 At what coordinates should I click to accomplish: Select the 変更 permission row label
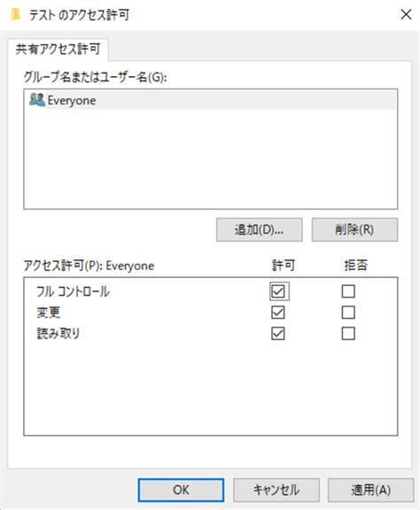(48, 313)
